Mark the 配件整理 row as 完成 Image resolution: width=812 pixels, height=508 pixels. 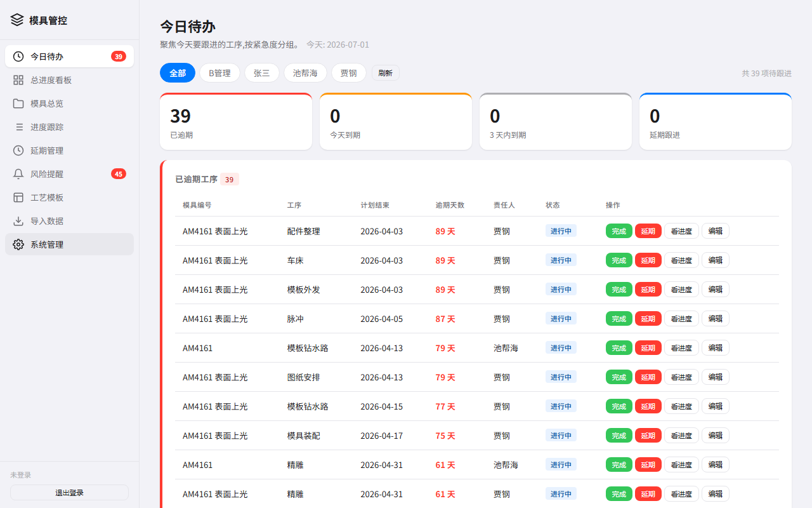click(x=619, y=231)
